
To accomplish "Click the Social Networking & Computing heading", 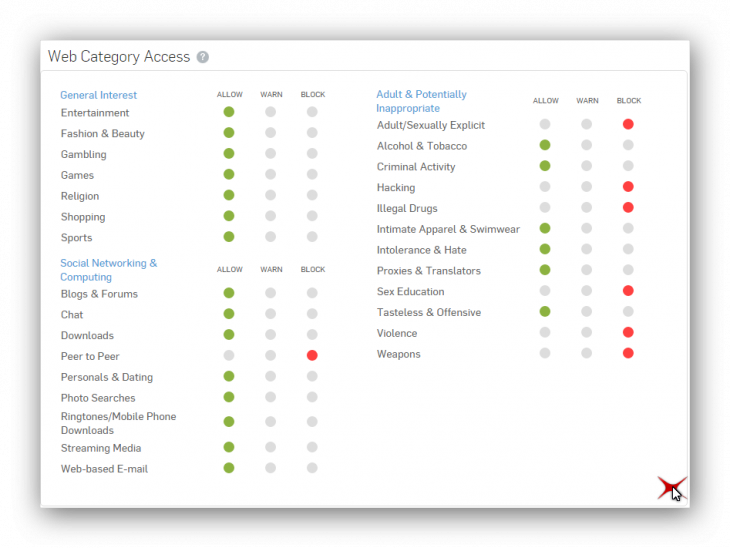I will [109, 270].
